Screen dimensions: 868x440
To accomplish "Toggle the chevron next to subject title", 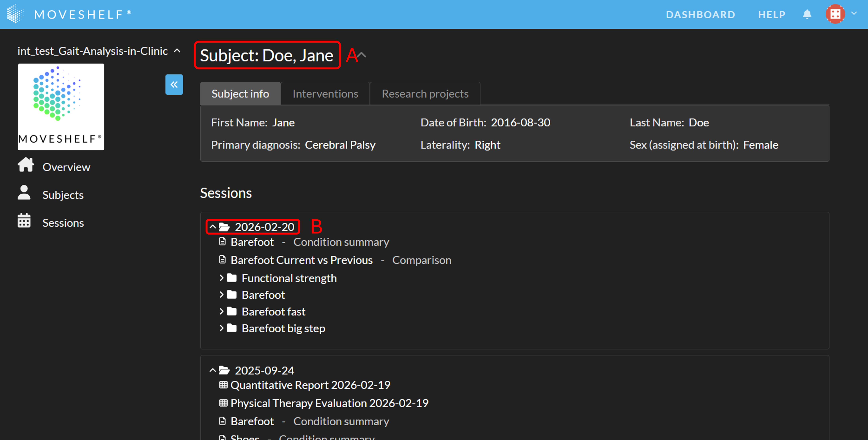I will (362, 55).
